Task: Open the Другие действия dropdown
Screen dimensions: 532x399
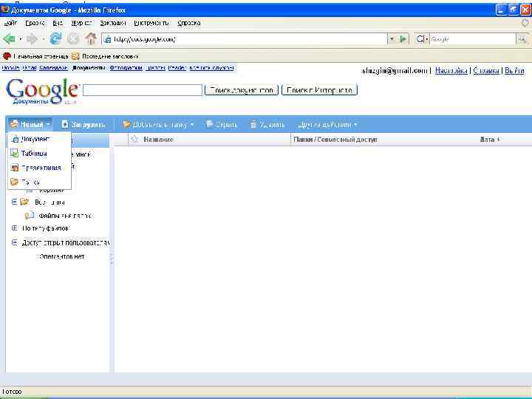Action: point(328,125)
